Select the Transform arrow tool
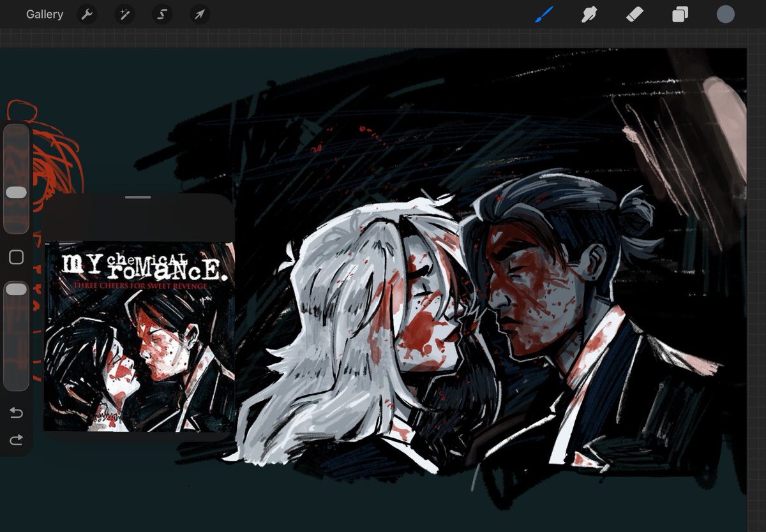The width and height of the screenshot is (766, 532). pyautogui.click(x=199, y=14)
